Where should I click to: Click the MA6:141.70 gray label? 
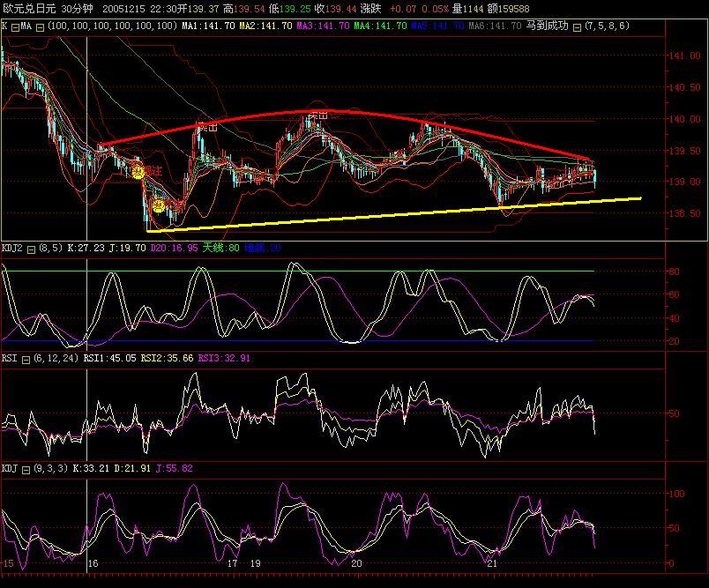495,26
